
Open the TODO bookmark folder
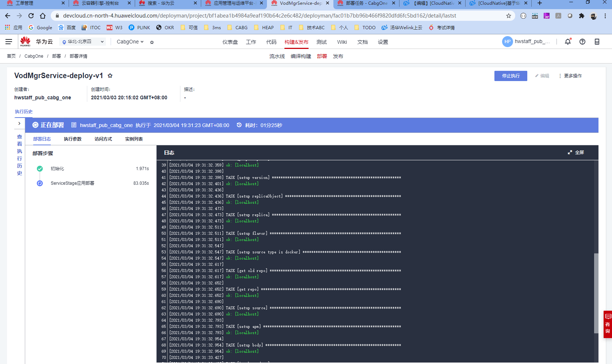click(x=364, y=28)
